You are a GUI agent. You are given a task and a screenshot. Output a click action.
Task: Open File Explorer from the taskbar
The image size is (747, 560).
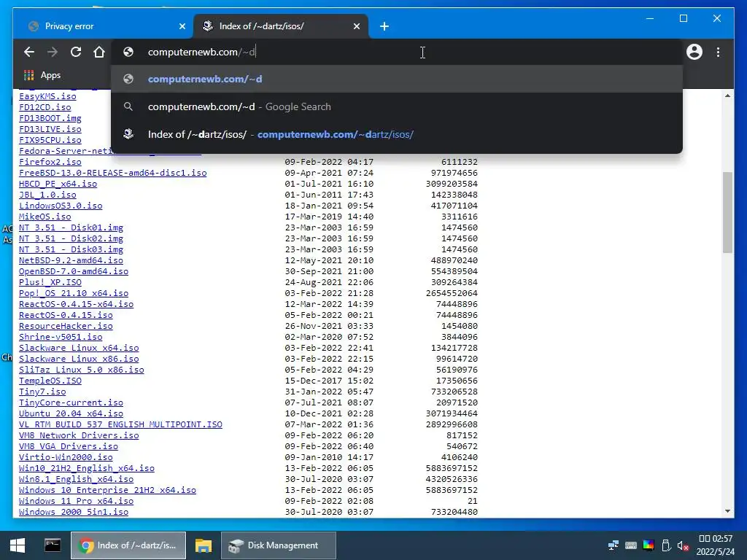(204, 545)
